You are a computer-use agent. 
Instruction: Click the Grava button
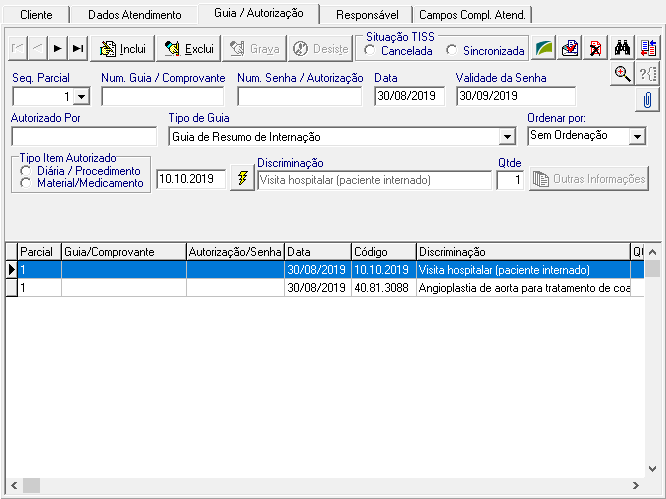[x=254, y=49]
